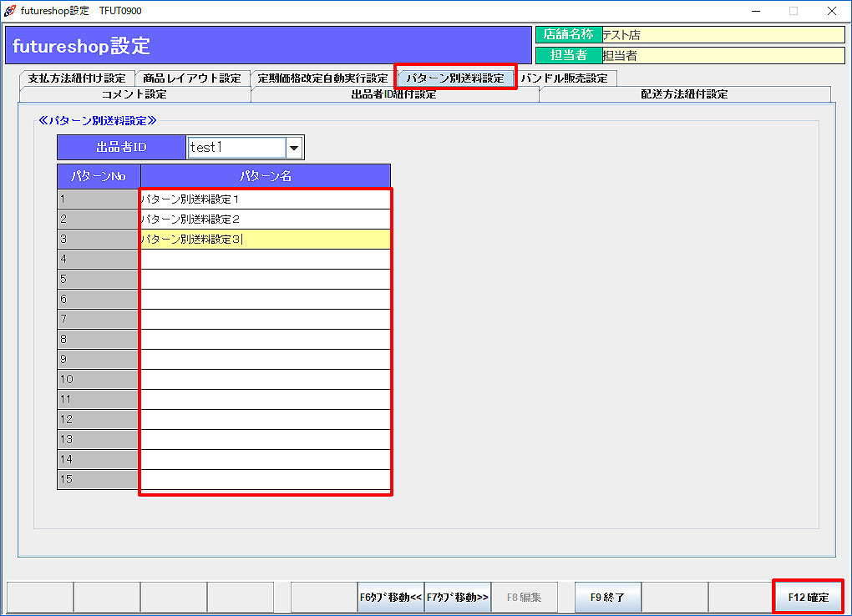Image resolution: width=852 pixels, height=616 pixels.
Task: Click F6 タブ移動<< button
Action: 390,597
